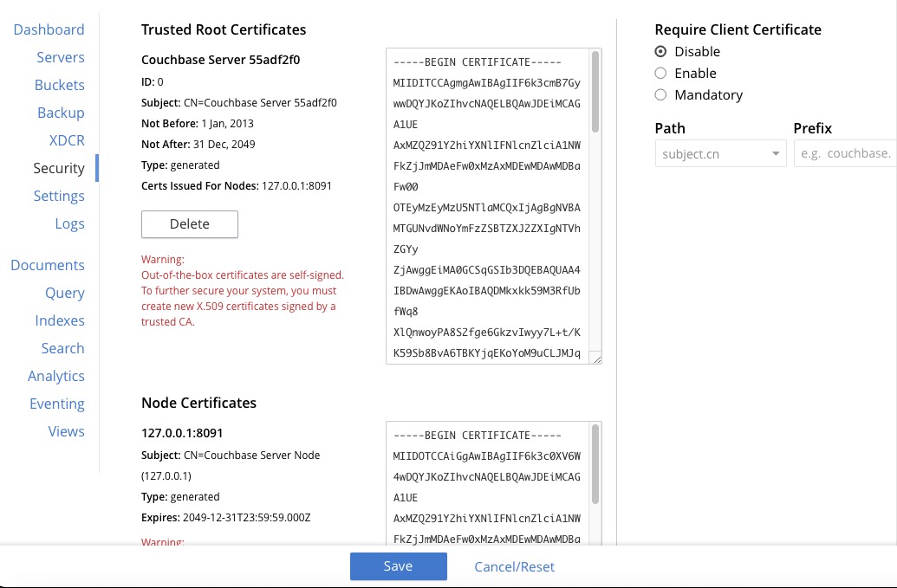Save the security configuration

398,565
